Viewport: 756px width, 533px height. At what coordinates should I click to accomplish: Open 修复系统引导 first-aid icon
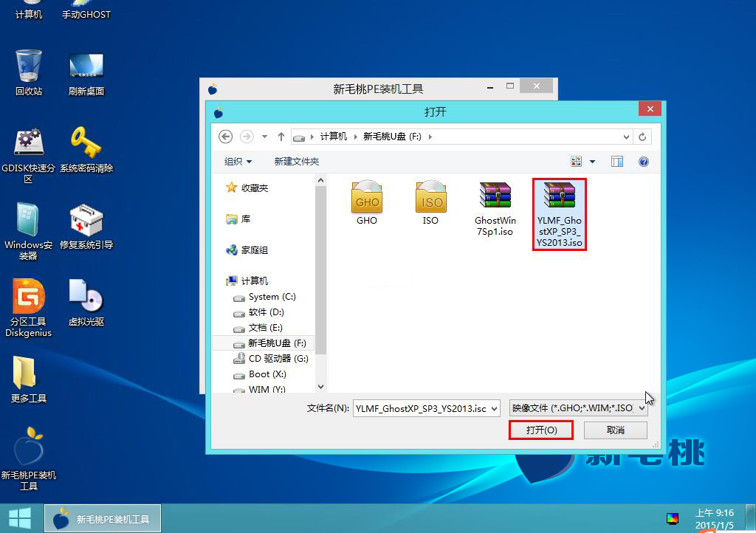(86, 227)
